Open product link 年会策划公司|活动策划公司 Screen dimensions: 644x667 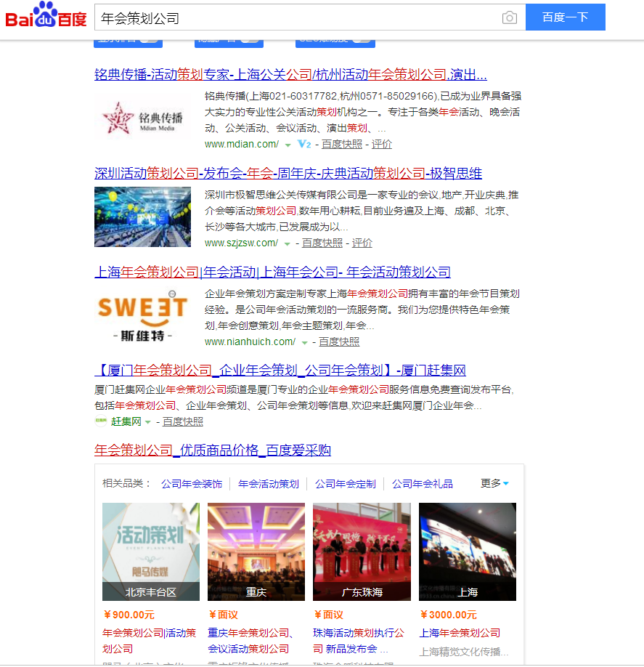pos(150,641)
